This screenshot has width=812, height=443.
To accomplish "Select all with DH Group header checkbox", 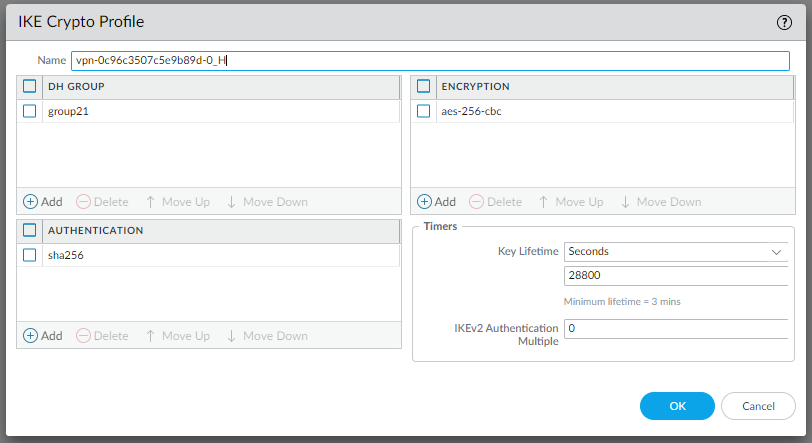I will click(30, 87).
